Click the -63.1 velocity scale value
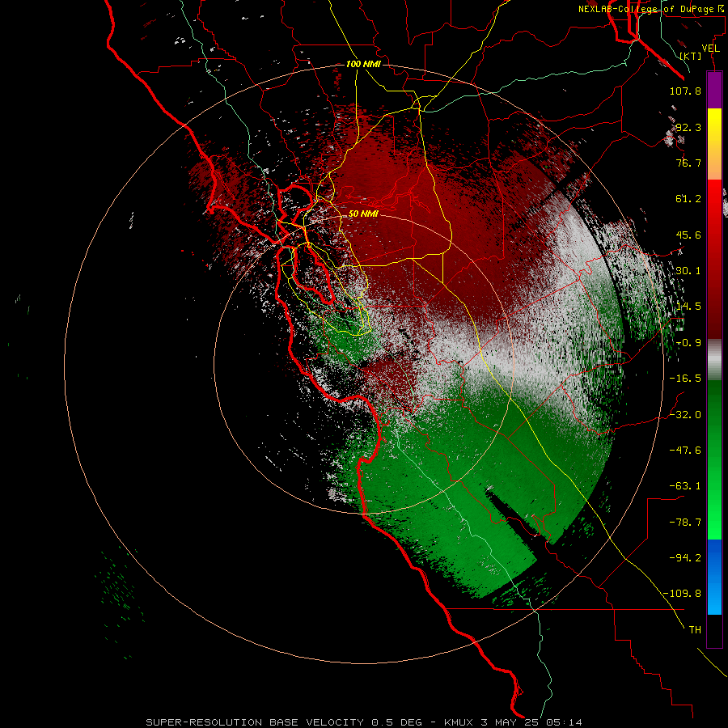The height and width of the screenshot is (728, 728). click(x=685, y=486)
